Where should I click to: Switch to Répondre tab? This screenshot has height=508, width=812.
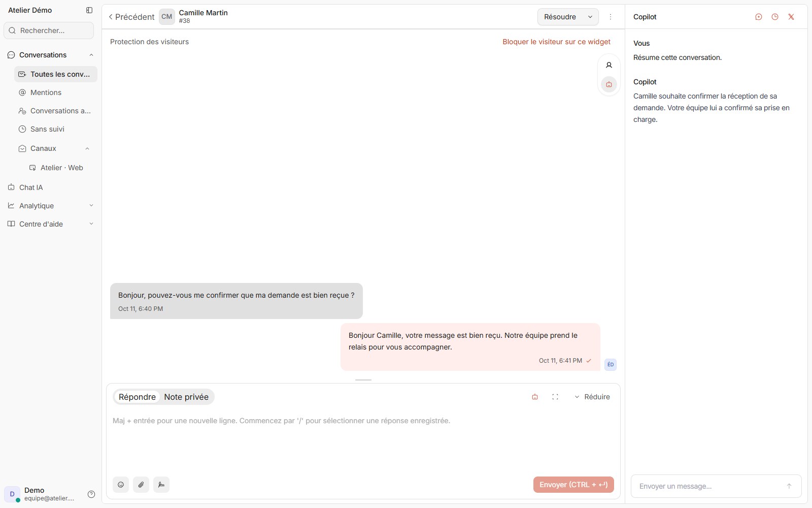[x=137, y=397]
